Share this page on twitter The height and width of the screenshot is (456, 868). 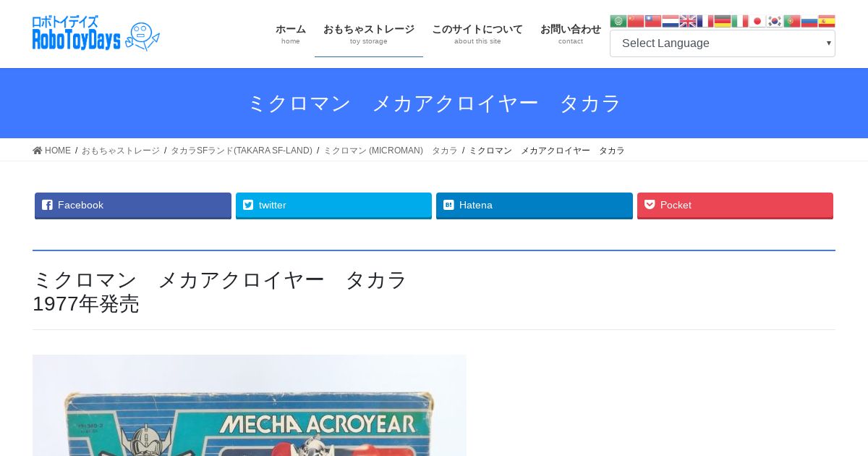(333, 206)
